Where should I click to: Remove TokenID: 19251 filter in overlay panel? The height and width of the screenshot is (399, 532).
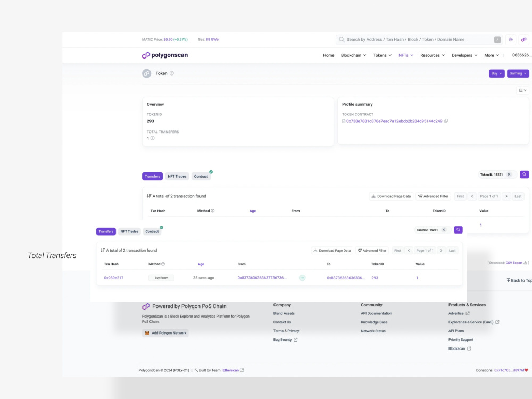pyautogui.click(x=444, y=230)
